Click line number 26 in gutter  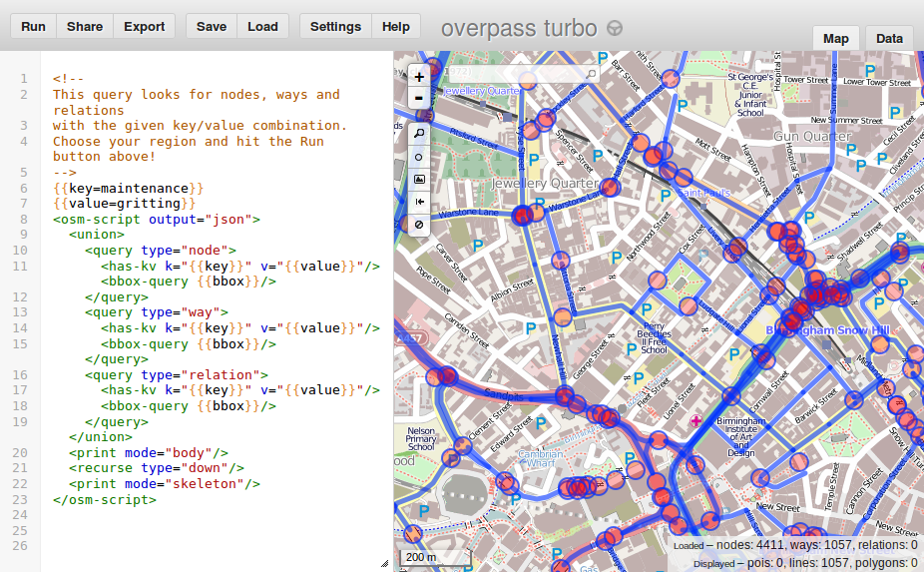(x=20, y=546)
